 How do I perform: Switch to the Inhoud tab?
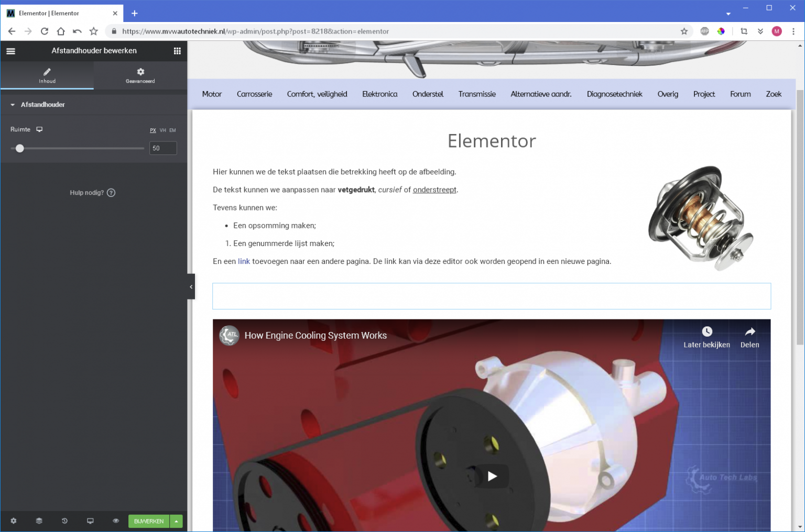pos(47,75)
